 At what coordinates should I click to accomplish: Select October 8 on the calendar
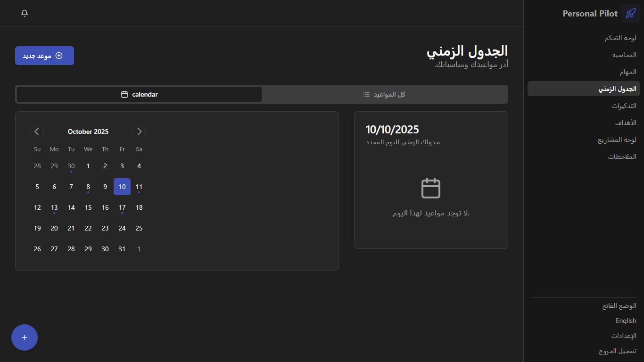[x=88, y=187]
